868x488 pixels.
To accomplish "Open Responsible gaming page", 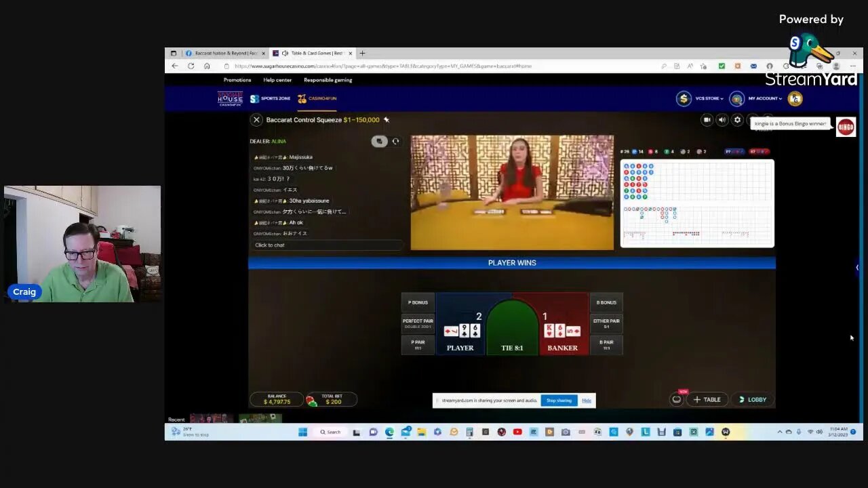I will pyautogui.click(x=328, y=80).
